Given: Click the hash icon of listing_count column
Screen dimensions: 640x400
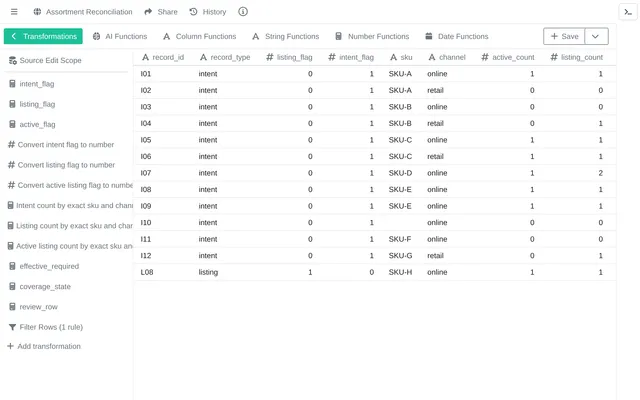Looking at the screenshot, I should coord(554,57).
